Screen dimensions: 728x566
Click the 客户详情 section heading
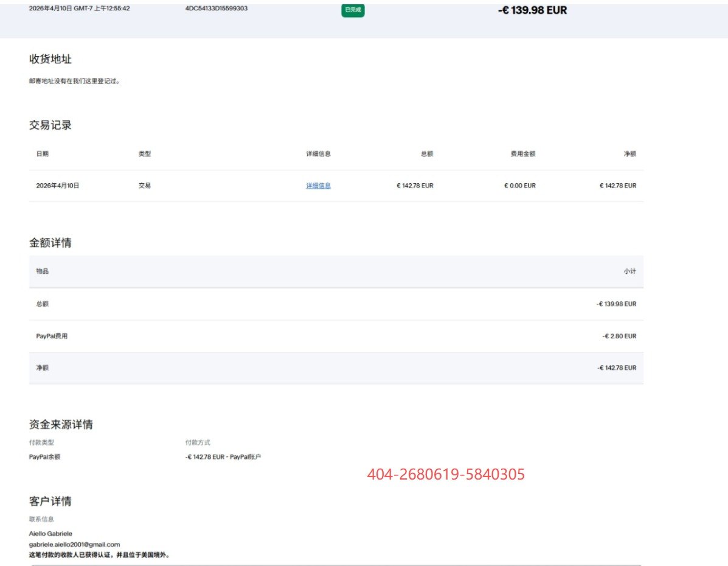(x=50, y=501)
